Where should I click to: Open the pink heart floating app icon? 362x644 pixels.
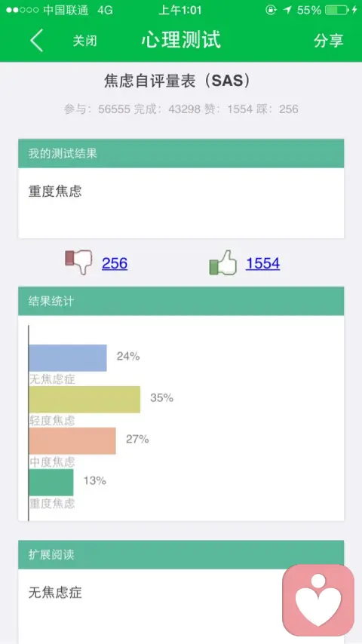pos(318,600)
